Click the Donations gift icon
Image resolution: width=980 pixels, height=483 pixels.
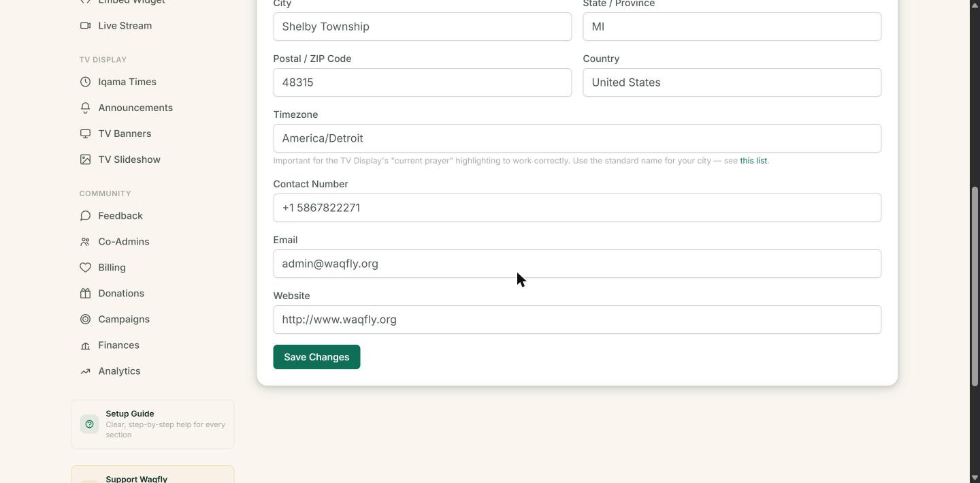click(x=85, y=294)
